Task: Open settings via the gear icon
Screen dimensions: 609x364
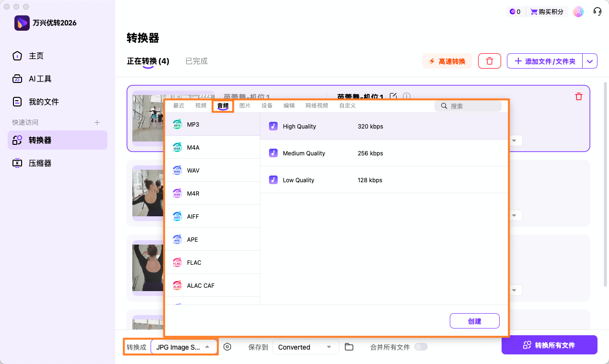Action: click(227, 346)
